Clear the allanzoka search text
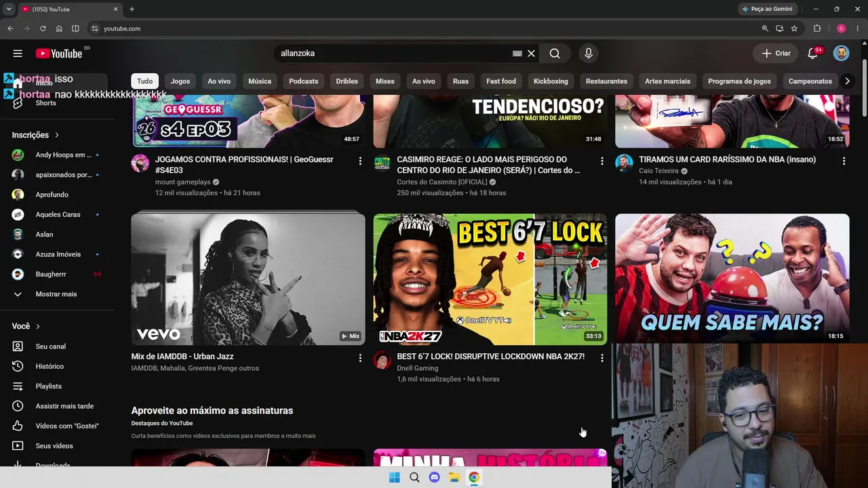This screenshot has width=868, height=488. point(532,54)
